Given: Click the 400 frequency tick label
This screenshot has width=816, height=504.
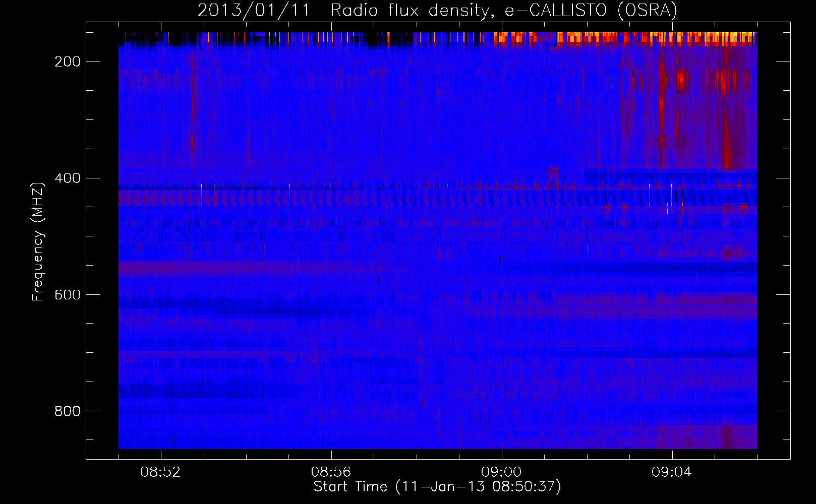Looking at the screenshot, I should [x=68, y=178].
